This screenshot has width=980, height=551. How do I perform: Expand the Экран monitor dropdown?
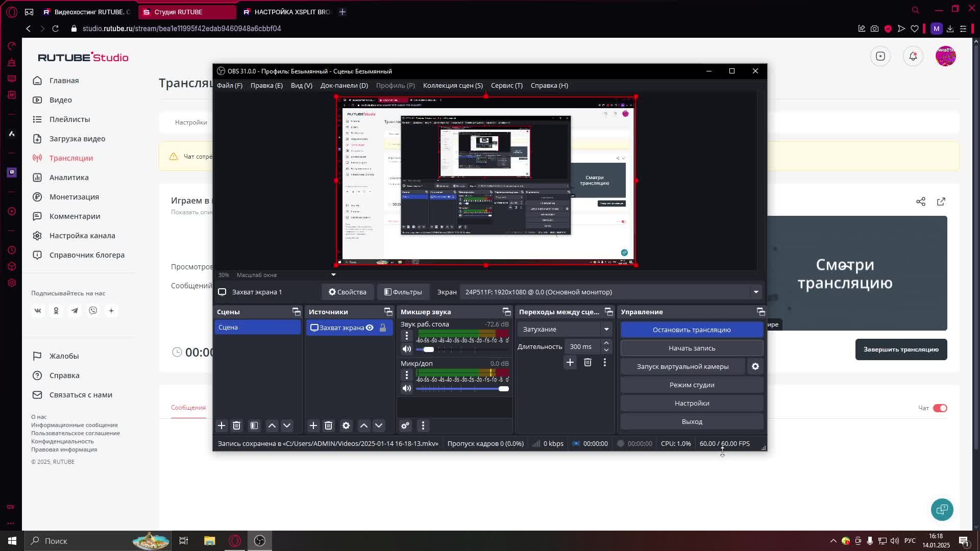point(756,292)
